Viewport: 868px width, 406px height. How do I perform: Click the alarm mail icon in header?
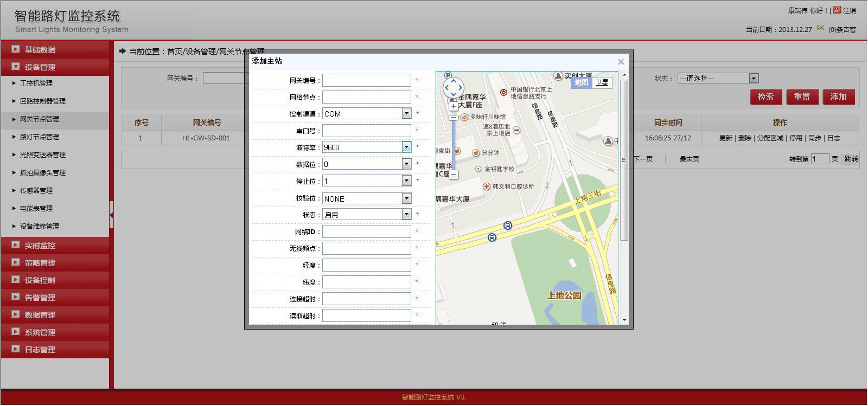point(820,28)
